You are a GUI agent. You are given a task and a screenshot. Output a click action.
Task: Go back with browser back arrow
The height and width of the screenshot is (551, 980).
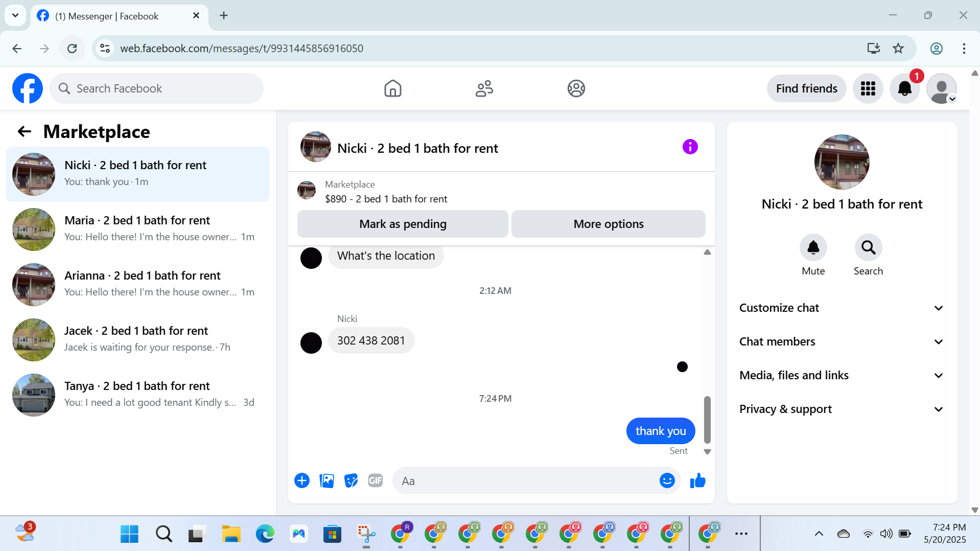click(17, 49)
